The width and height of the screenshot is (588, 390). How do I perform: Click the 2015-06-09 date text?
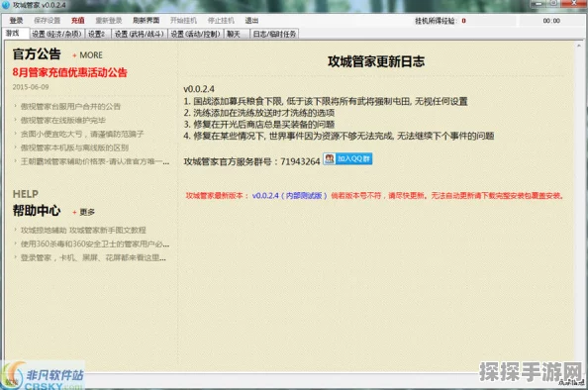tap(31, 87)
